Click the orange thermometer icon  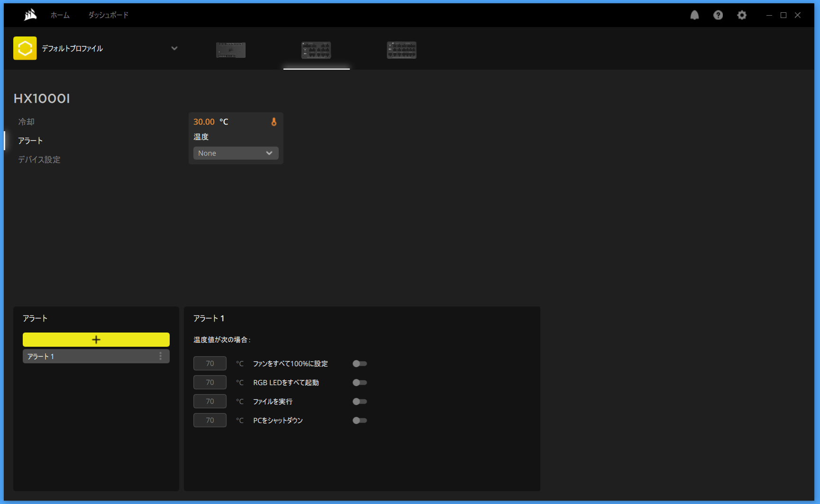[273, 122]
